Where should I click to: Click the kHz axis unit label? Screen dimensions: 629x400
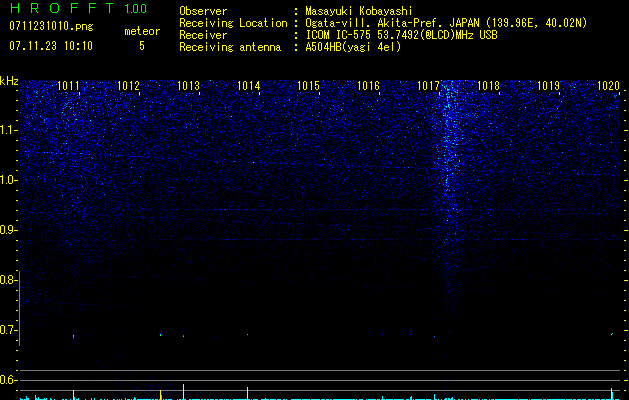pyautogui.click(x=9, y=81)
